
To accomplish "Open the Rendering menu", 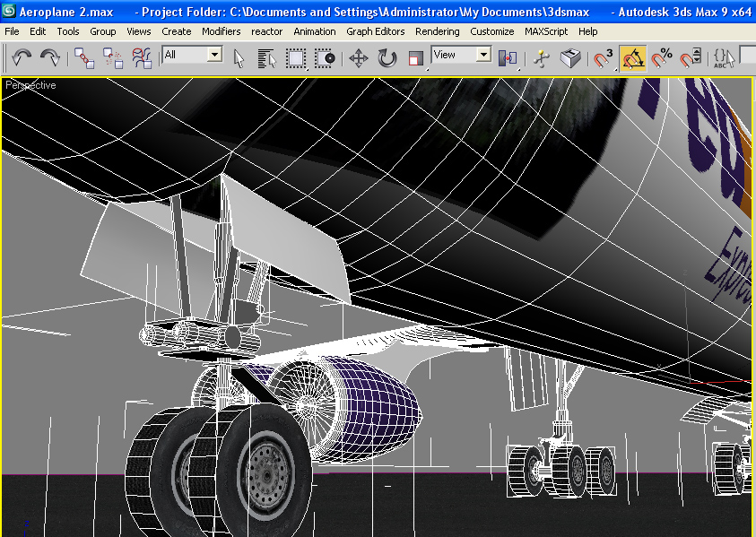I will click(437, 31).
